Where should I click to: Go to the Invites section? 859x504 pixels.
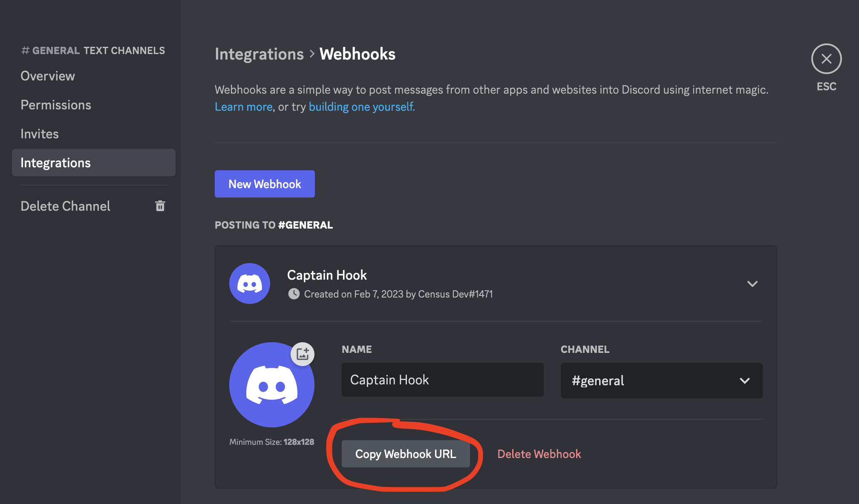coord(40,134)
